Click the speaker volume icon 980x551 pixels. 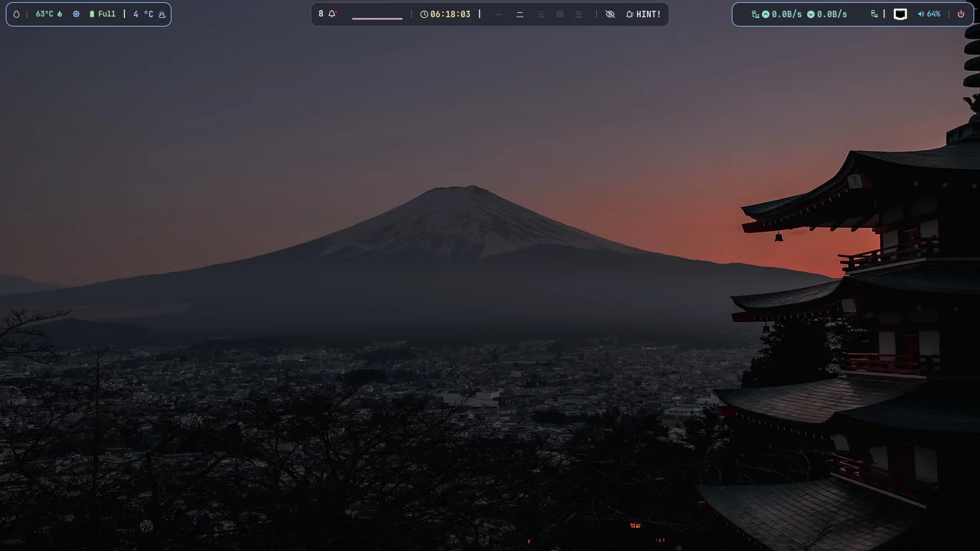pyautogui.click(x=921, y=14)
